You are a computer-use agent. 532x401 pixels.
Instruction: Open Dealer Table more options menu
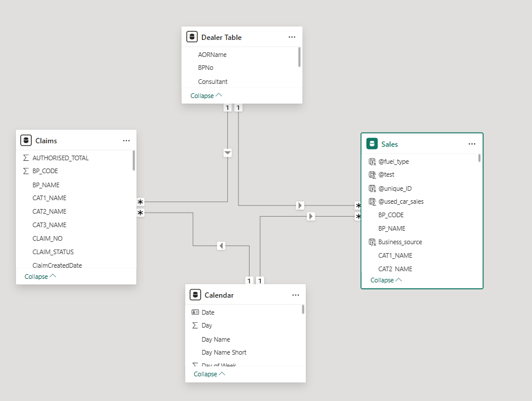[292, 37]
